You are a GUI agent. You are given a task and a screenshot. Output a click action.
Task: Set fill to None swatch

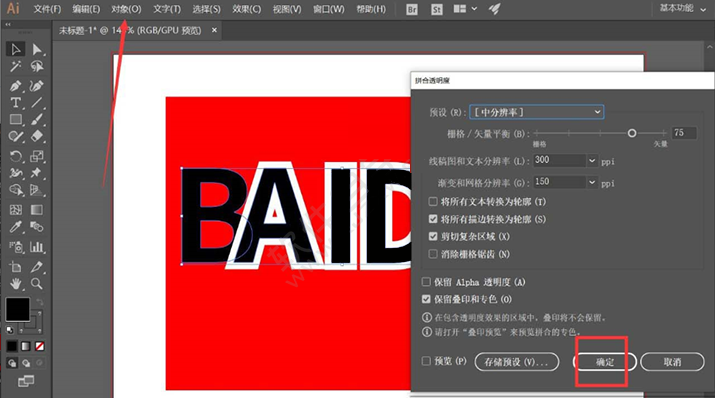(40, 346)
